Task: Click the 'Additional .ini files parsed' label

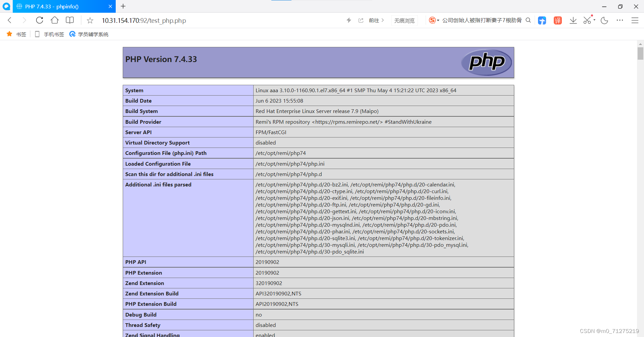Action: coord(158,185)
